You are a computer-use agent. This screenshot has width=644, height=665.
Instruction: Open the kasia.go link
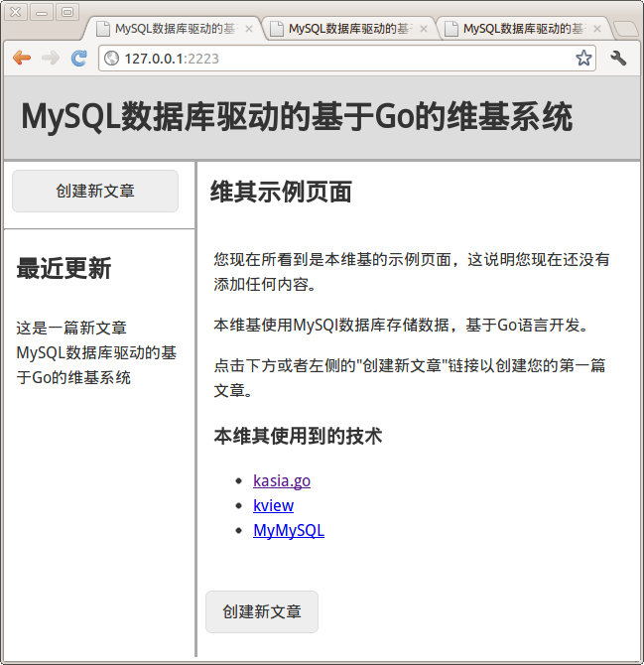(x=282, y=480)
